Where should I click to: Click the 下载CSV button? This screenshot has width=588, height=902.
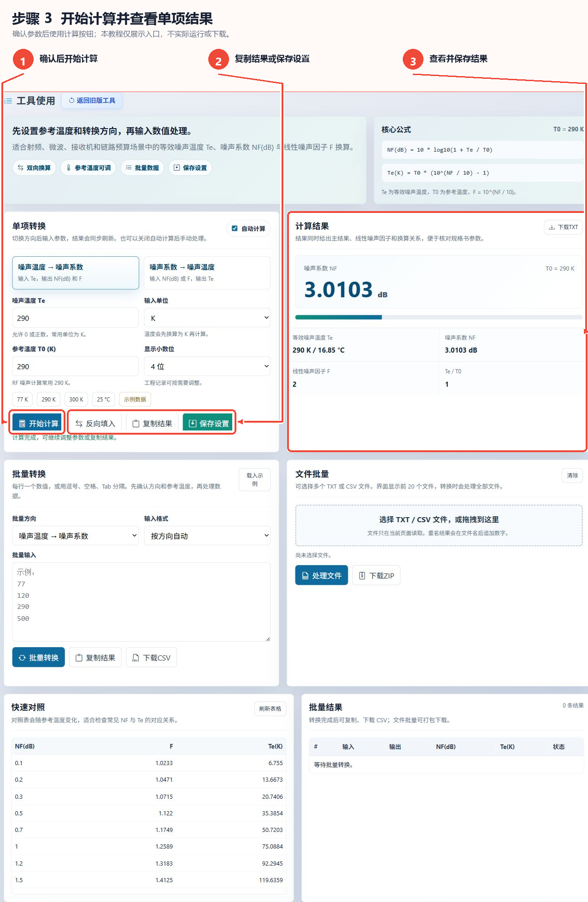[152, 658]
